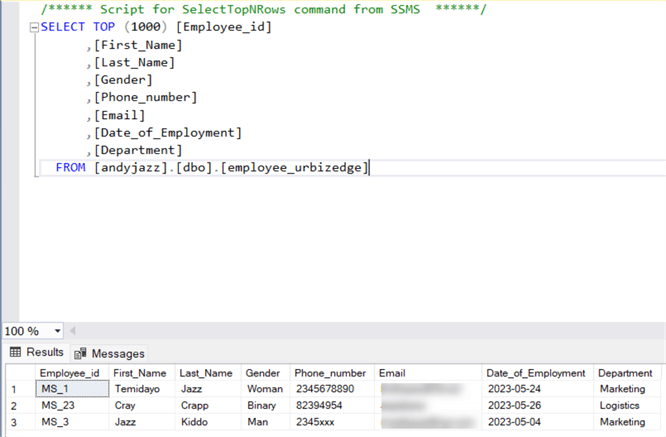This screenshot has width=666, height=437.
Task: Click [Last_Name] in the query editor
Action: pos(134,62)
